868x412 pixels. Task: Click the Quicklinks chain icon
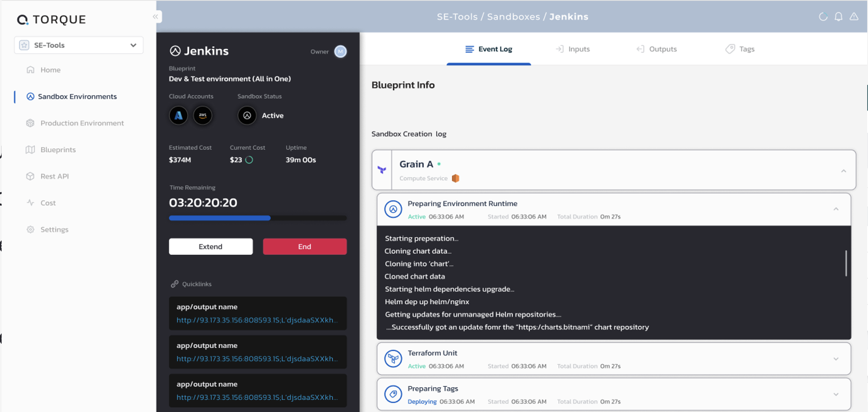(x=174, y=284)
